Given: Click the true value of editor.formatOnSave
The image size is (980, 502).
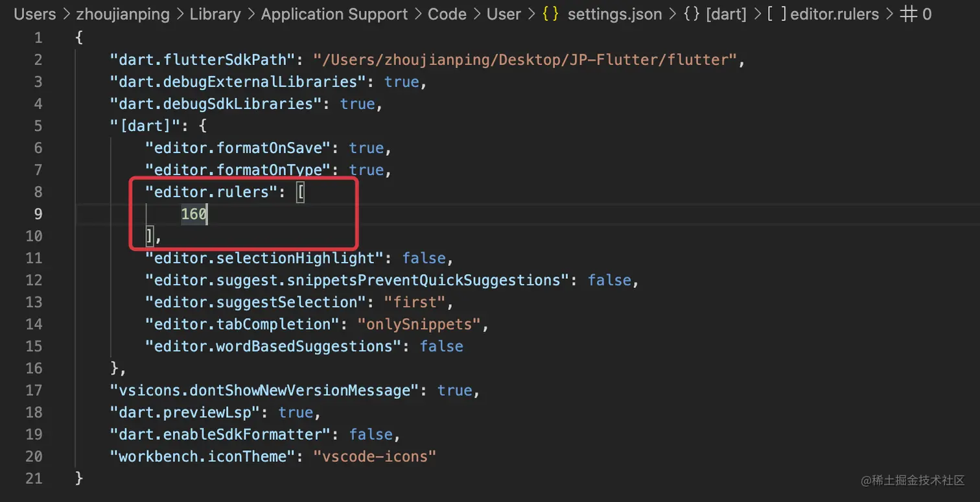Looking at the screenshot, I should pos(366,148).
